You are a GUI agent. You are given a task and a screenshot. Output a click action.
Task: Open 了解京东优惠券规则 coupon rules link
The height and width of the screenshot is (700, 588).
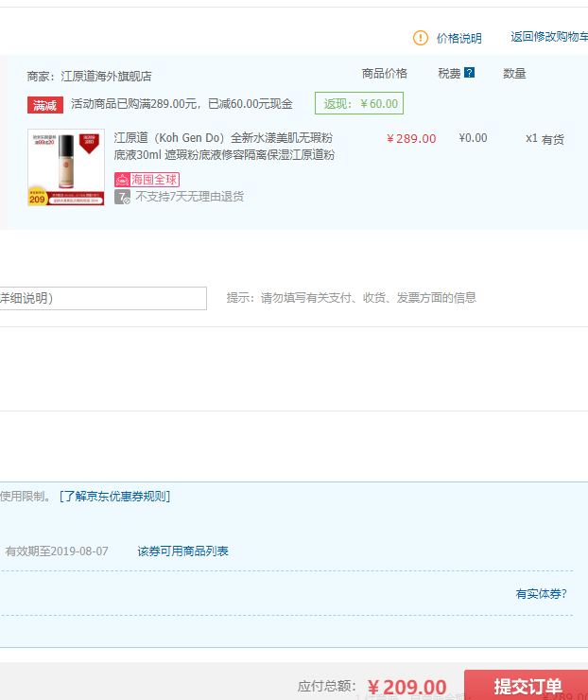click(x=114, y=497)
